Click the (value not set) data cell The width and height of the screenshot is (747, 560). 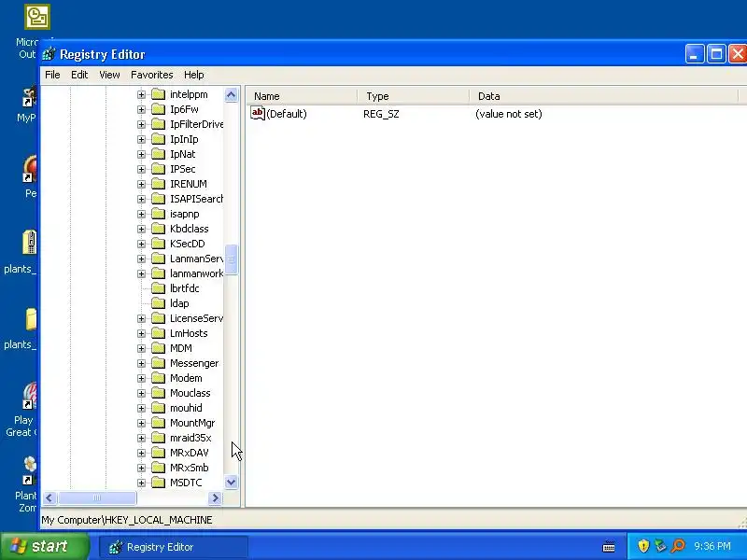[x=509, y=114]
